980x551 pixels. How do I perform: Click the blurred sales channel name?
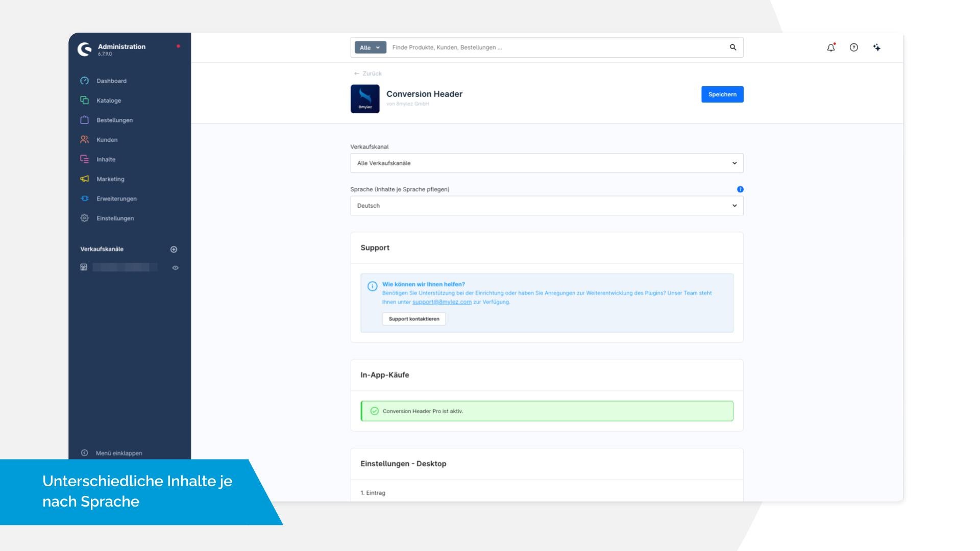[125, 267]
